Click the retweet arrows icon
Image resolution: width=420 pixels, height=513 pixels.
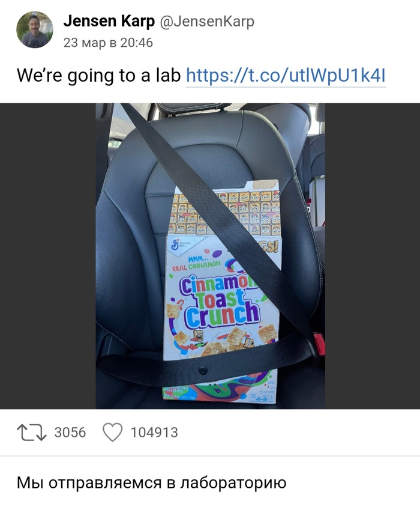32,433
